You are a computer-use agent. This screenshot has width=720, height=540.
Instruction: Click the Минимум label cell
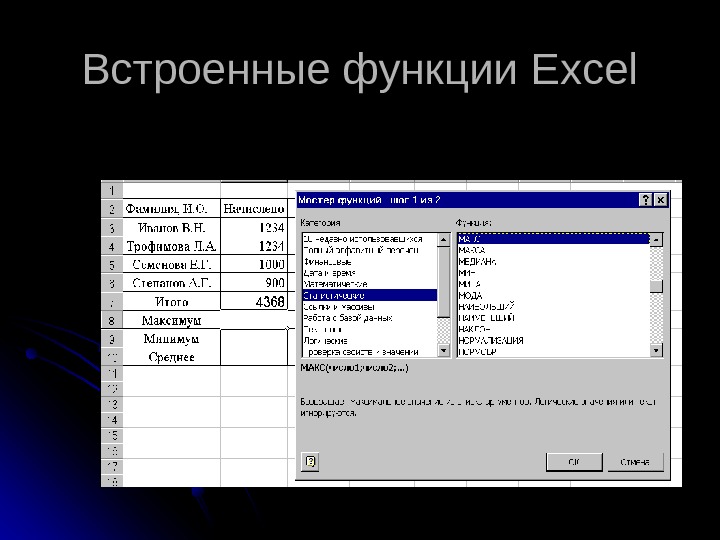171,339
